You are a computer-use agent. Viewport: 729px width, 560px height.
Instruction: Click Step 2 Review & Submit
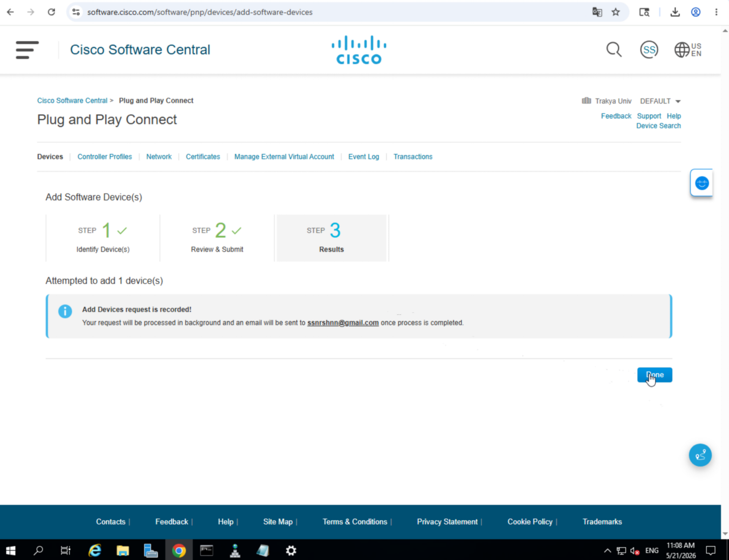(x=217, y=238)
